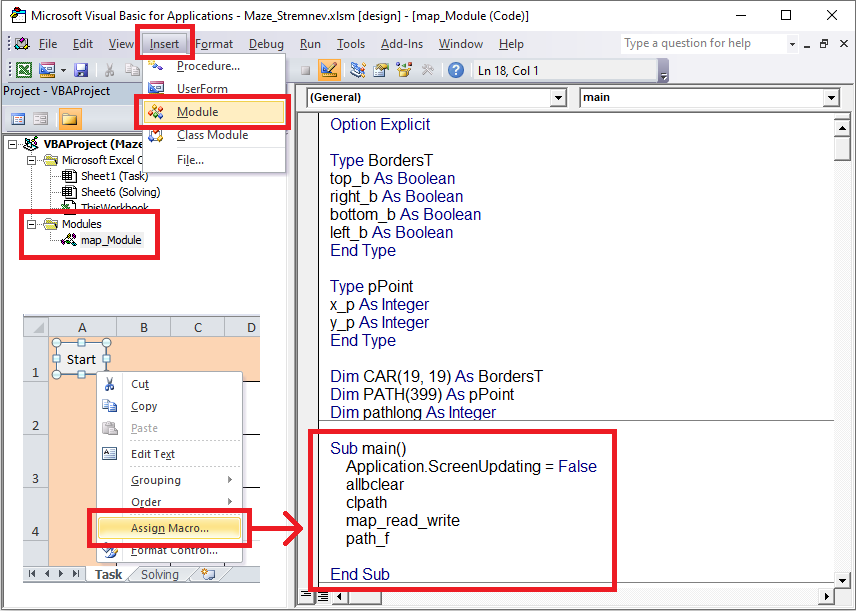856x611 pixels.
Task: Click the first-sheet navigation arrow
Action: tap(32, 574)
